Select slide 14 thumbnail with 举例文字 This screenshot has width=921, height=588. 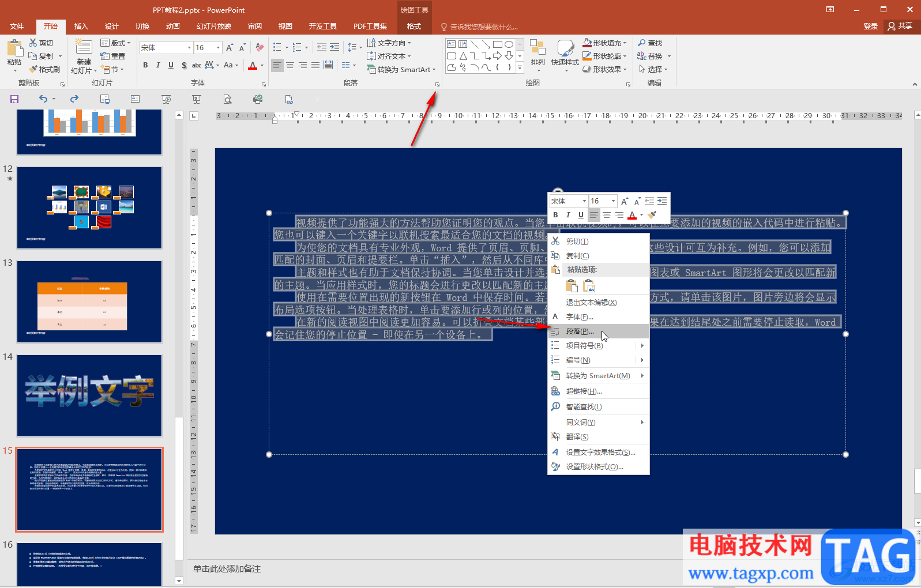click(x=89, y=395)
